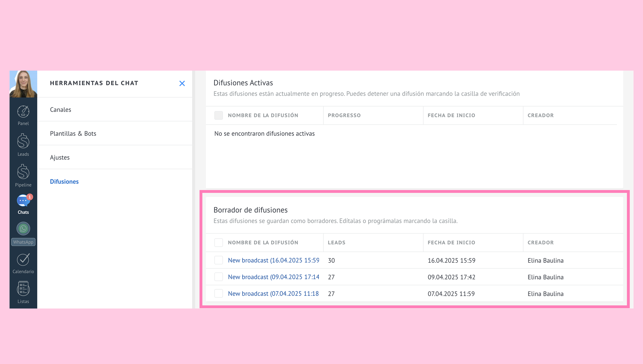Click start date 16.04.2025 15:59 cell
This screenshot has width=643, height=364.
coord(451,260)
